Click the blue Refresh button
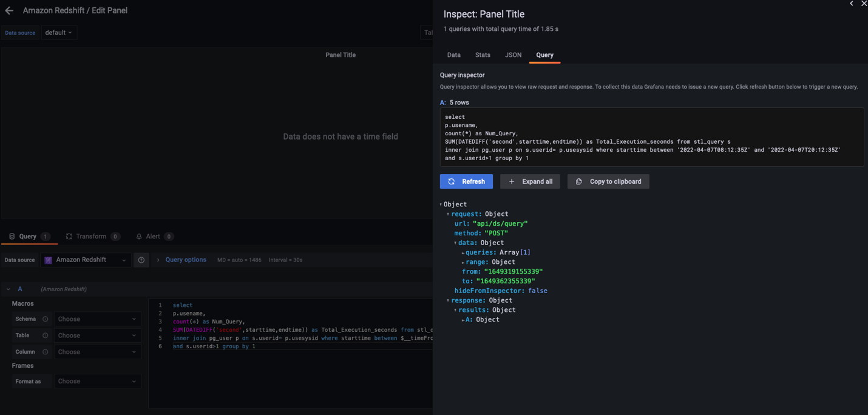This screenshot has width=868, height=415. (466, 181)
